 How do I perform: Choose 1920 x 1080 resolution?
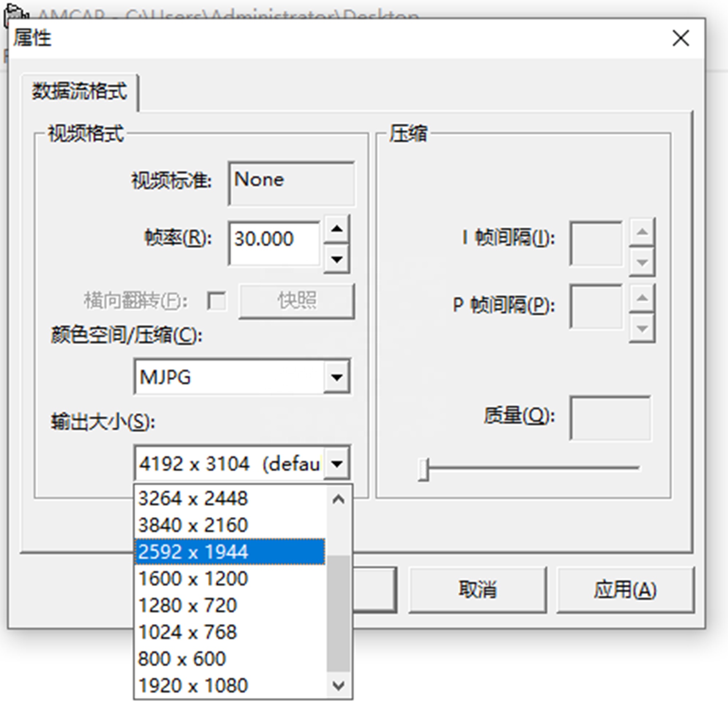click(230, 685)
